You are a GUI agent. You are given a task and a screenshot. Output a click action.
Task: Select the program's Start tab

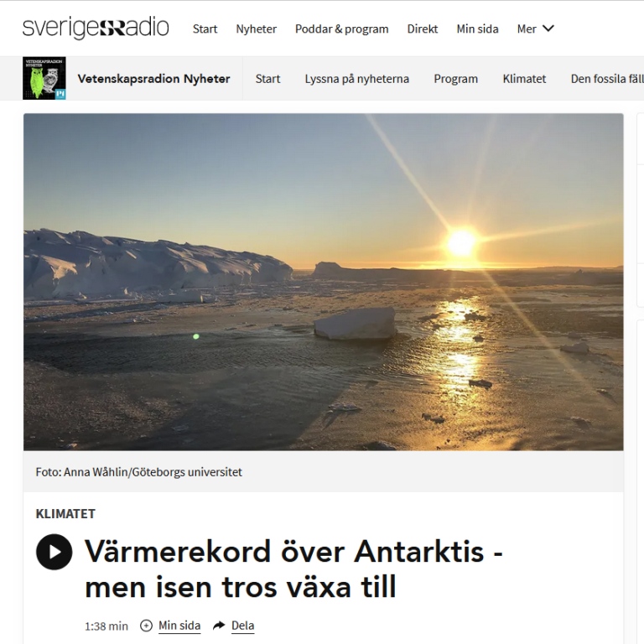[x=267, y=79]
